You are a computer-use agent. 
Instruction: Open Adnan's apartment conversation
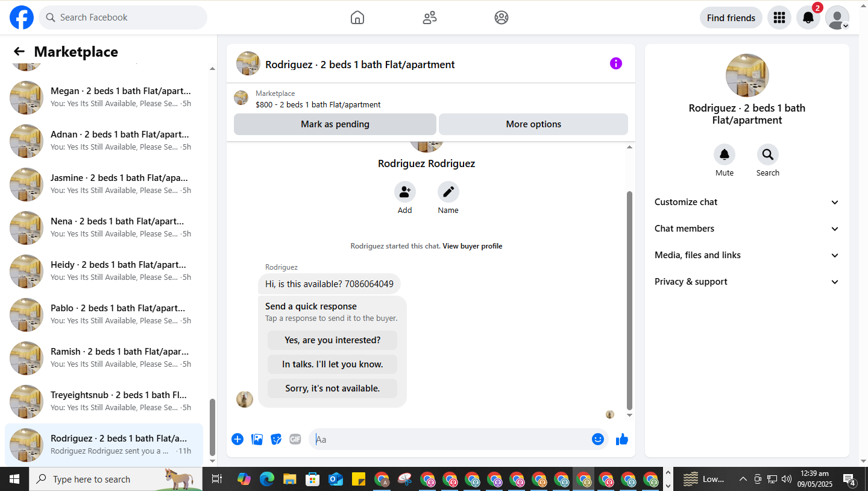[104, 141]
